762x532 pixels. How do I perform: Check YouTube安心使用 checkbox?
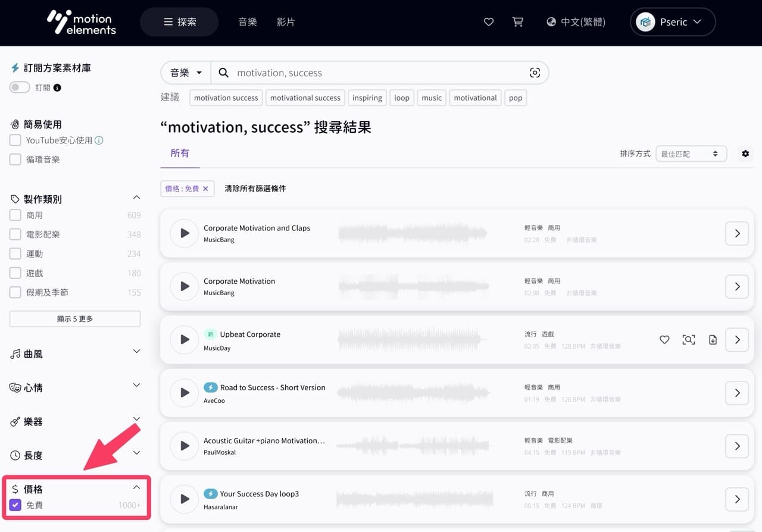pyautogui.click(x=15, y=140)
